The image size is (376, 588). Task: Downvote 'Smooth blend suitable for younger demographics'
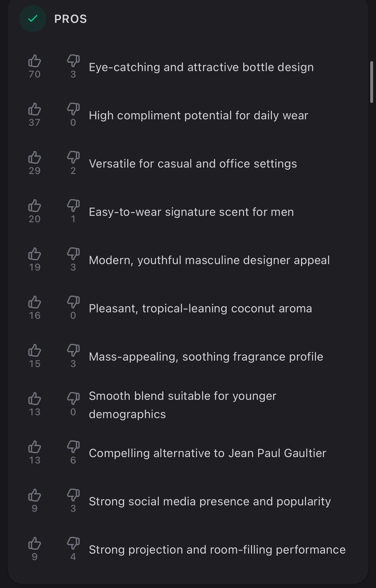pyautogui.click(x=73, y=398)
